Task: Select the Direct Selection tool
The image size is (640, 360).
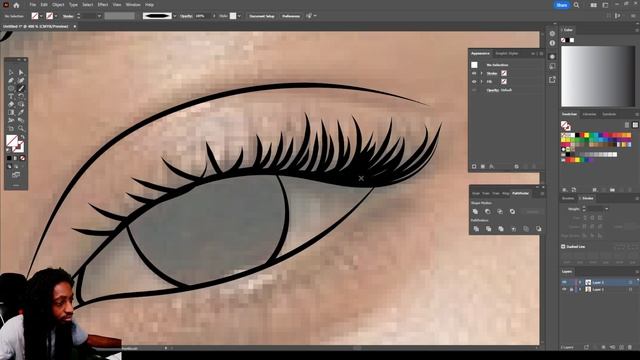Action: click(x=21, y=72)
